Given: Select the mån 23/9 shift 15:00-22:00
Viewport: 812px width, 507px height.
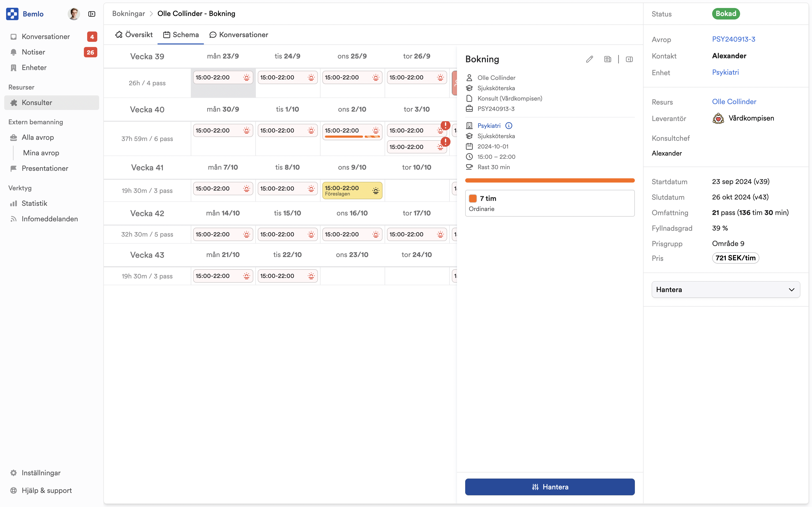Looking at the screenshot, I should click(x=223, y=78).
